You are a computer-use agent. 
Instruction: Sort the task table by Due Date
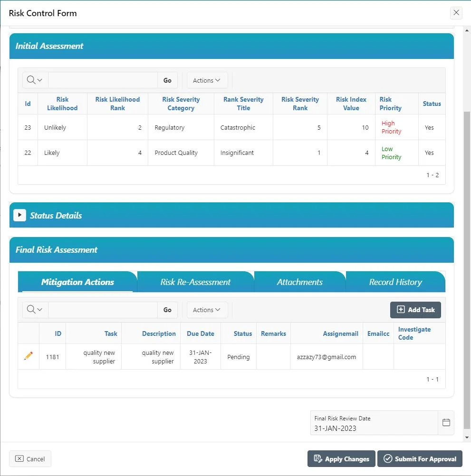tap(201, 333)
